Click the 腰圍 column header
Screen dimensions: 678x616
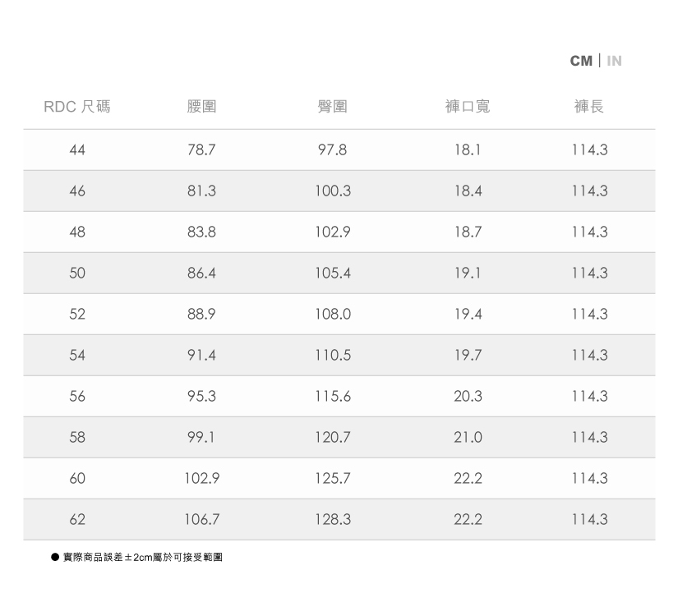pos(201,107)
